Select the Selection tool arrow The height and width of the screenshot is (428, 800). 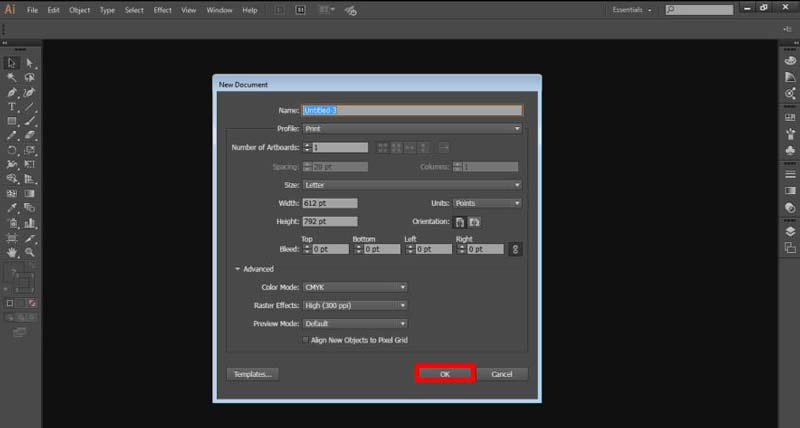coord(12,63)
